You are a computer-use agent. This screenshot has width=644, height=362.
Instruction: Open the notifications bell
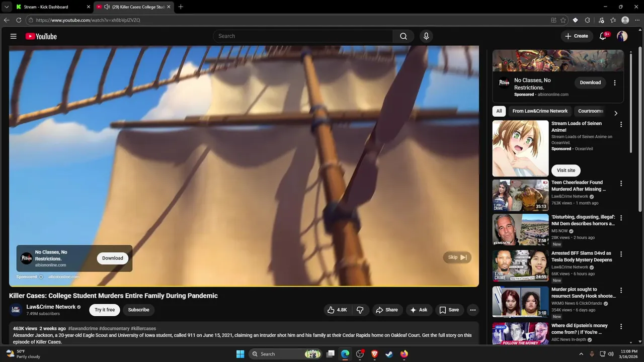(603, 36)
